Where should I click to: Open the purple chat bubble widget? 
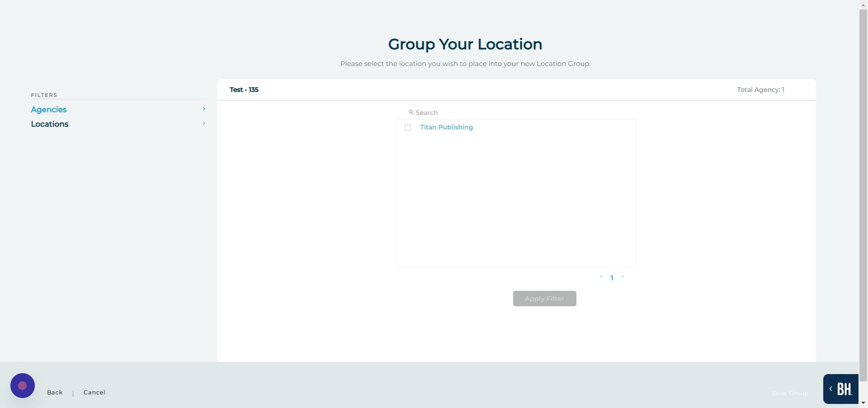click(x=23, y=385)
